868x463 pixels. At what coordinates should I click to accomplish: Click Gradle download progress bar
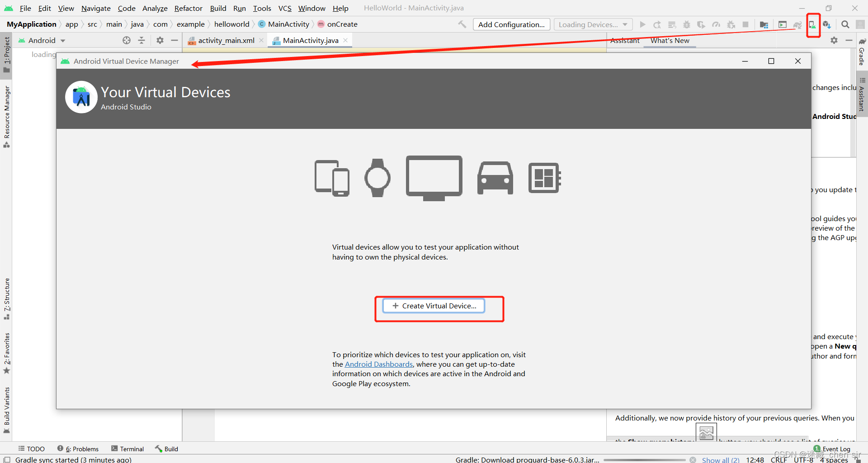[644, 460]
